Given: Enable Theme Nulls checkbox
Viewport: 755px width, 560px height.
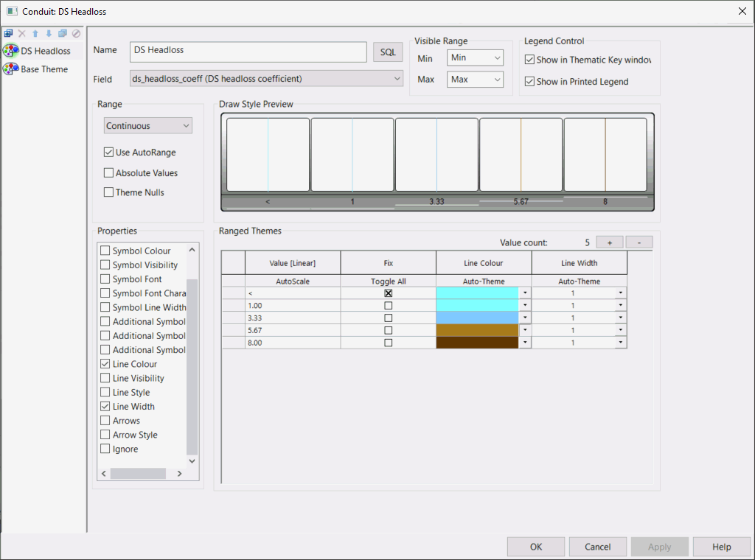Looking at the screenshot, I should point(109,192).
